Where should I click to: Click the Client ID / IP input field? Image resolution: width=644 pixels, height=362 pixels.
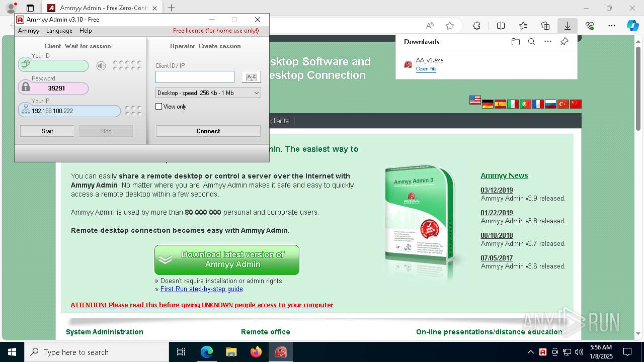point(195,77)
